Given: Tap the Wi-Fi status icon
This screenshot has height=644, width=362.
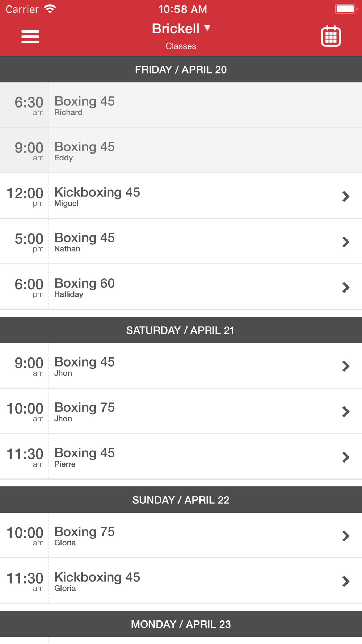Looking at the screenshot, I should [x=50, y=9].
